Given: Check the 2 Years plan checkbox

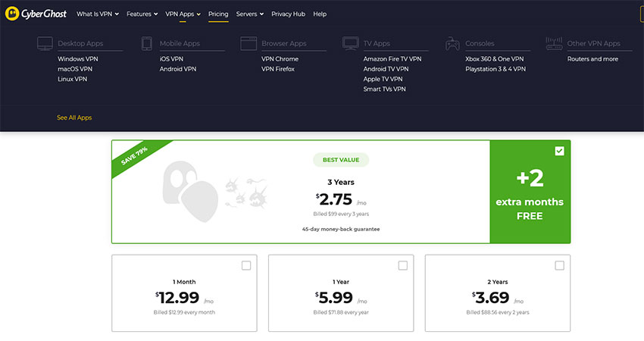Looking at the screenshot, I should click(x=559, y=265).
